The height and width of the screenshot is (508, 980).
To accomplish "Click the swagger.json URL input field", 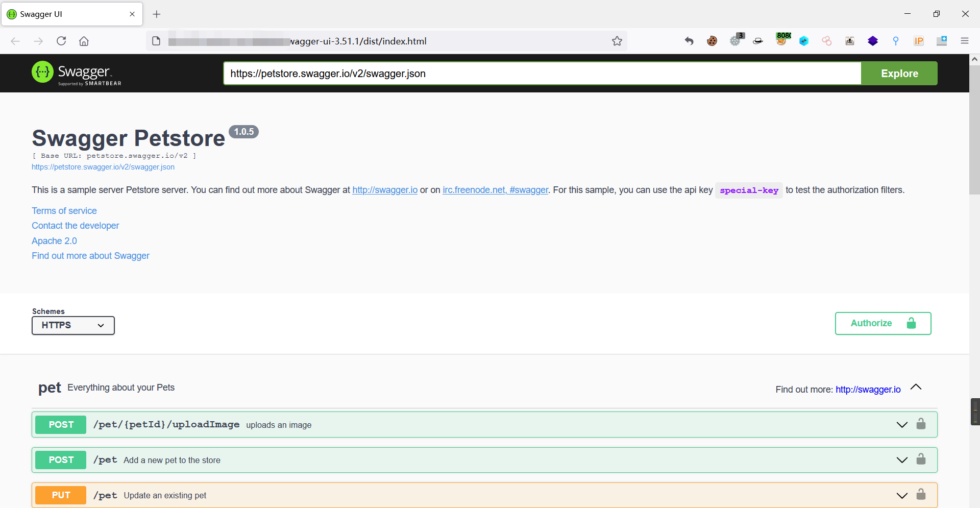I will pos(542,73).
